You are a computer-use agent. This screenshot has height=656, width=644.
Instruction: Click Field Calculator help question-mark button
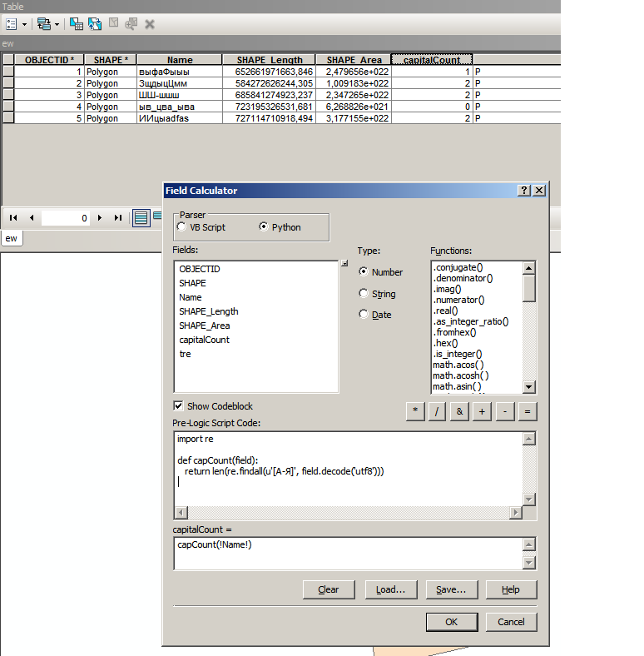(524, 191)
